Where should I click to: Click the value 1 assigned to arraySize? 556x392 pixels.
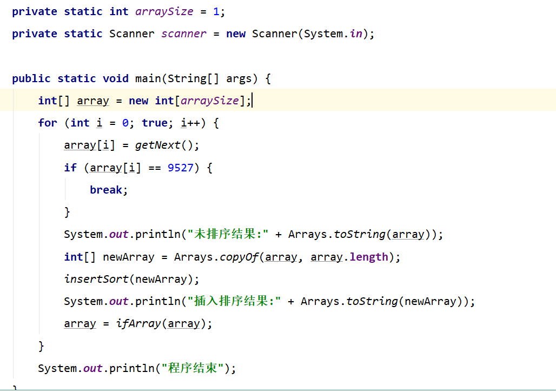click(216, 12)
